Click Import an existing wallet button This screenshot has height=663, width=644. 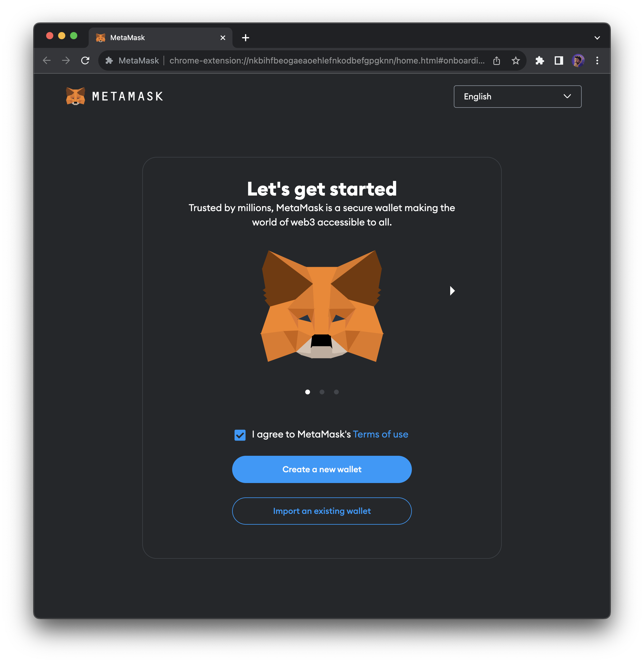321,511
